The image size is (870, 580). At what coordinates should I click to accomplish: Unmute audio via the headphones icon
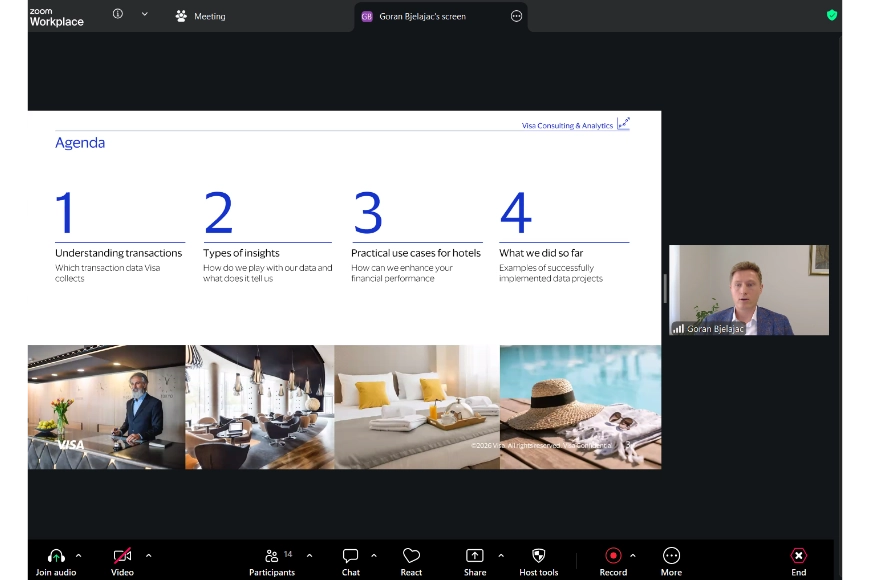pyautogui.click(x=56, y=557)
